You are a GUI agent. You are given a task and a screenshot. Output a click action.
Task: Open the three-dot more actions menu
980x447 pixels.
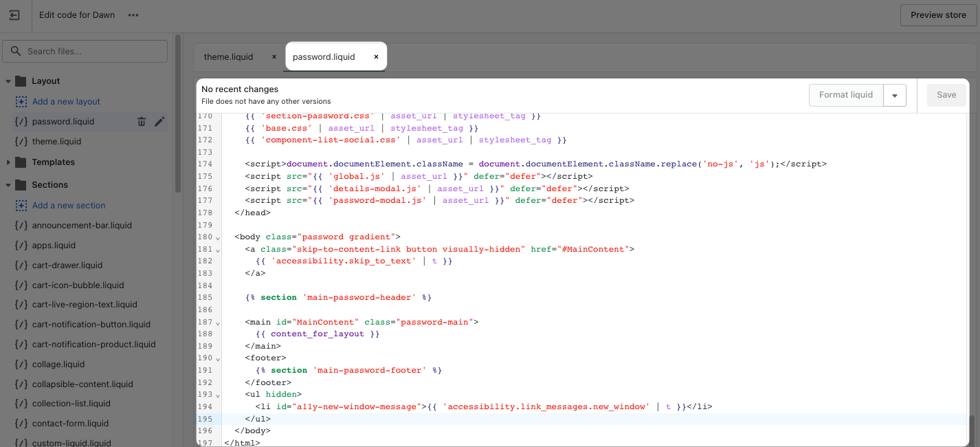click(133, 15)
